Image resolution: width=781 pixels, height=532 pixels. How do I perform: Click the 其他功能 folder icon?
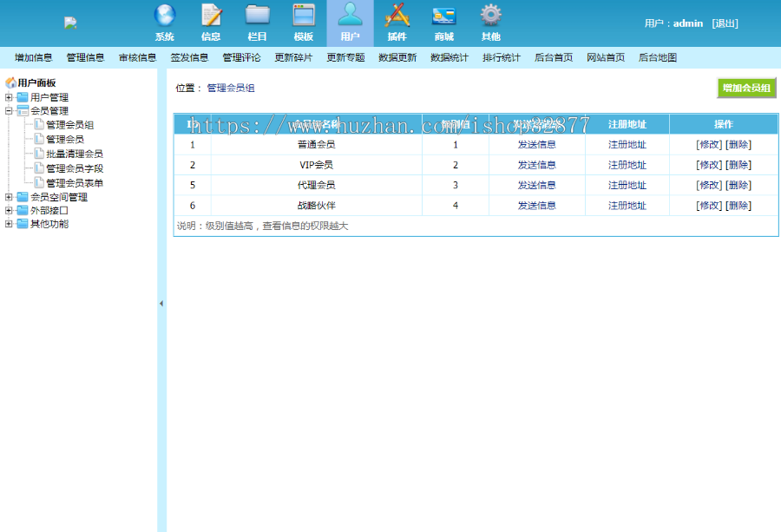(23, 224)
